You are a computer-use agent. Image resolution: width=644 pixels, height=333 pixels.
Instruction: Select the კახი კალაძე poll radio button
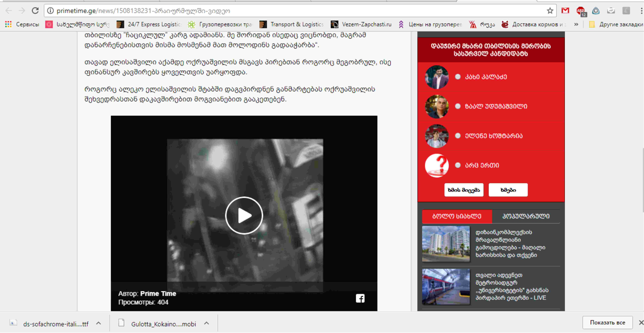click(x=458, y=77)
